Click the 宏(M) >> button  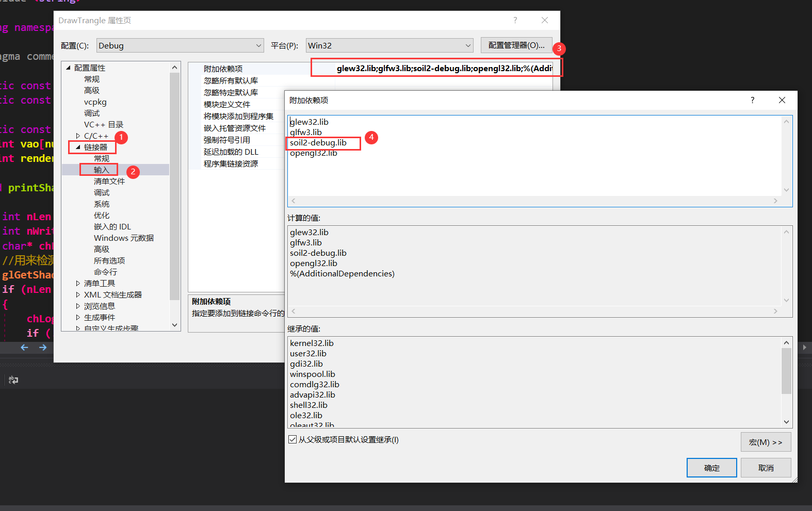[x=766, y=442]
